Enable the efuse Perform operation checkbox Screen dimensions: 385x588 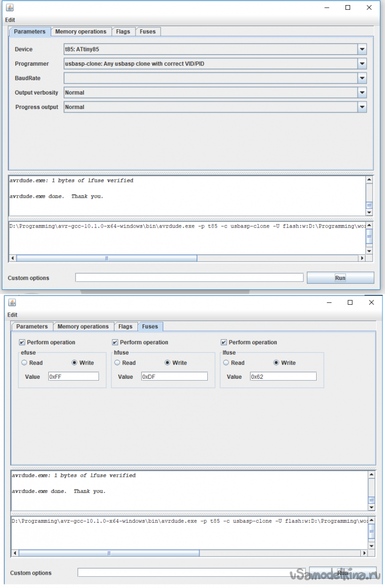tap(22, 342)
